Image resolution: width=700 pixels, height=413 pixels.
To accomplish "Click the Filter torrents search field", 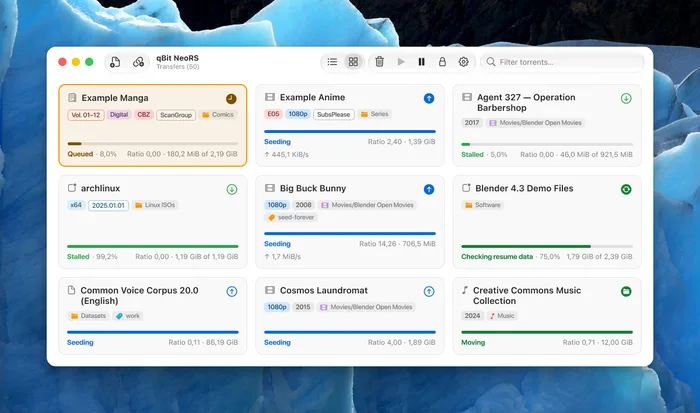I will [562, 62].
